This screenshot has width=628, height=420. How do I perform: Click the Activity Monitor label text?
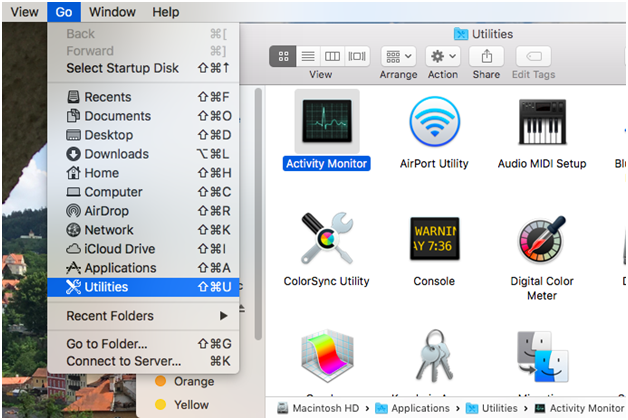tap(326, 164)
